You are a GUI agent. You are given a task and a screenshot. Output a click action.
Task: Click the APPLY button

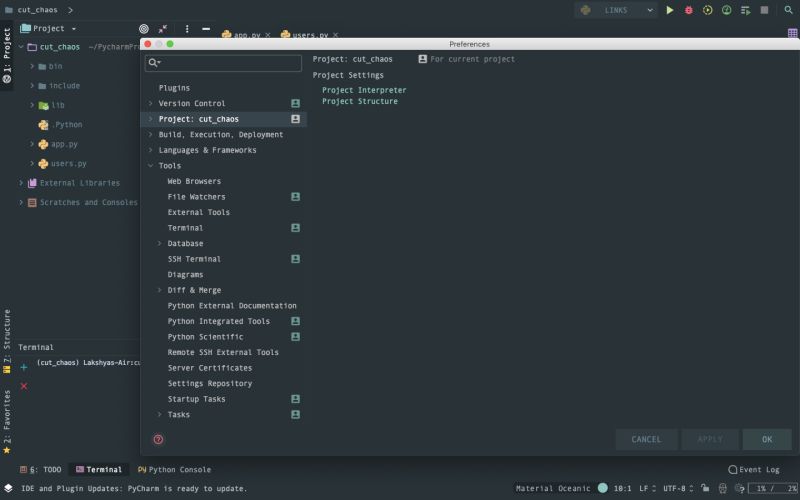tap(710, 439)
